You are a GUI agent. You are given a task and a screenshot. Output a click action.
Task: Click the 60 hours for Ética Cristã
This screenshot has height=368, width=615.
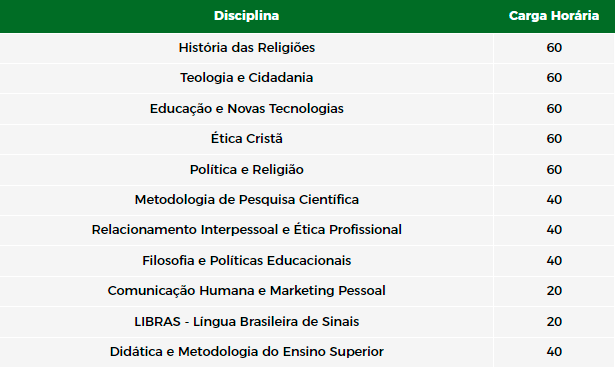pos(554,138)
